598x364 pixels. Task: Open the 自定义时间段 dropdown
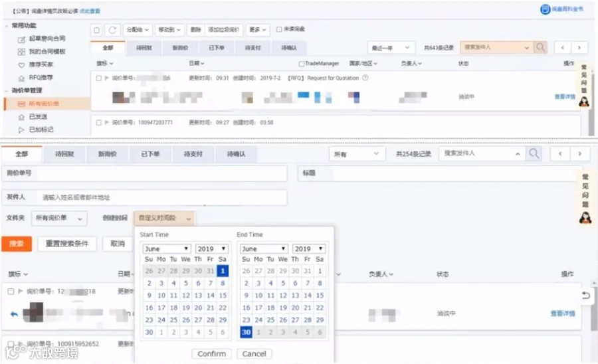coord(164,219)
